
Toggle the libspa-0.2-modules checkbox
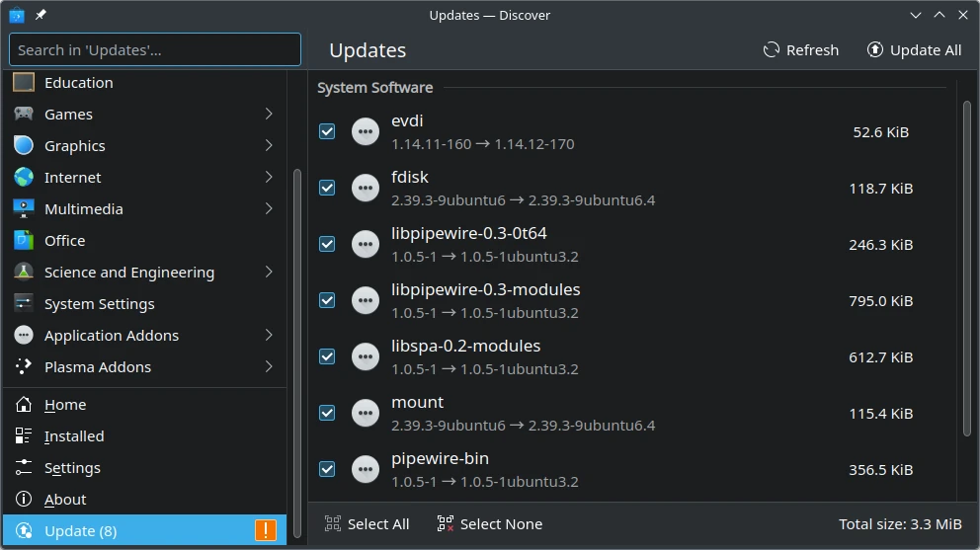(x=327, y=356)
